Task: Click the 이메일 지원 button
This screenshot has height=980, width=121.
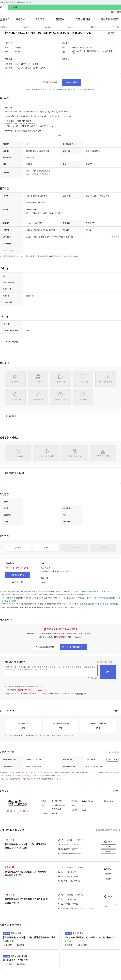Action: [x=18, y=582]
